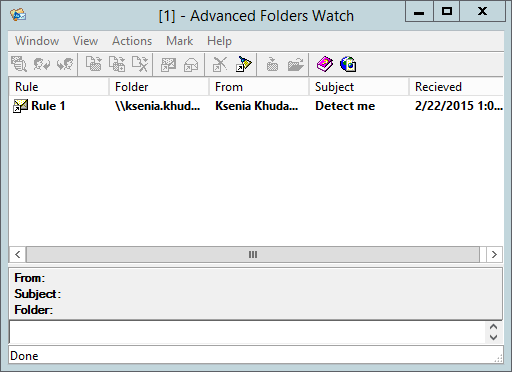
Task: Click the Advanced Folders Watch title-bar icon
Action: coord(18,15)
